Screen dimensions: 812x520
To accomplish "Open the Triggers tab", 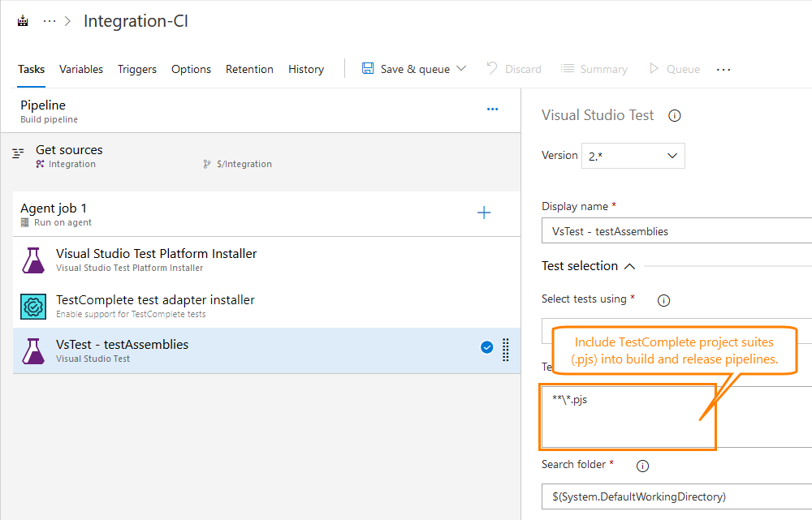I will pyautogui.click(x=136, y=69).
